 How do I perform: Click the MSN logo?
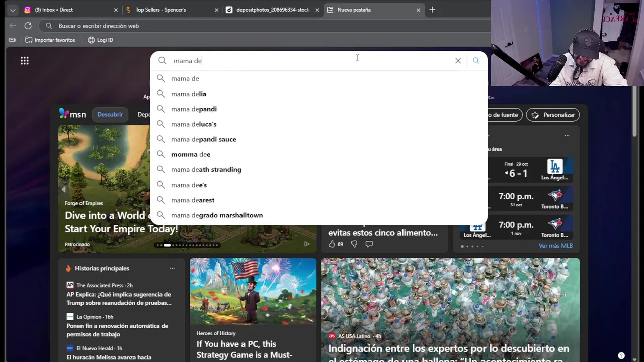tap(72, 114)
